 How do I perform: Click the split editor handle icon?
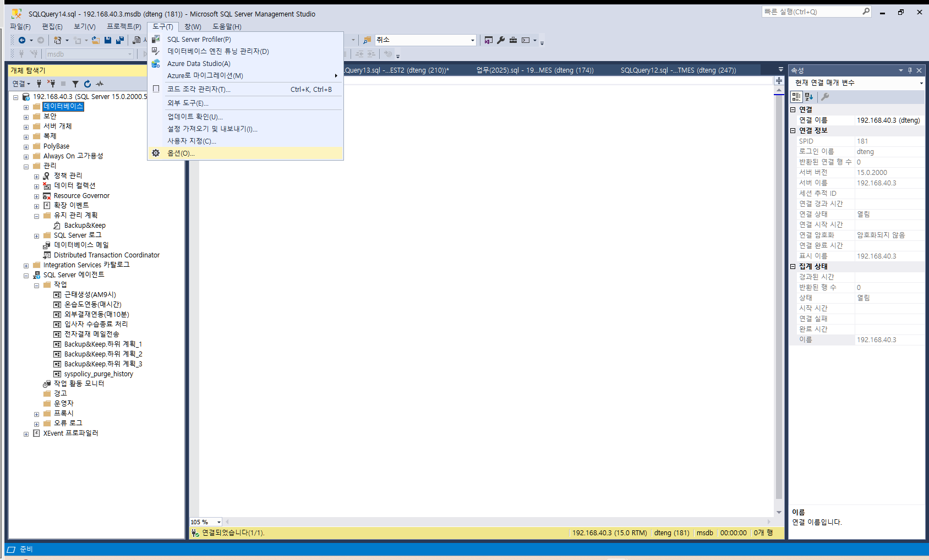pyautogui.click(x=779, y=81)
